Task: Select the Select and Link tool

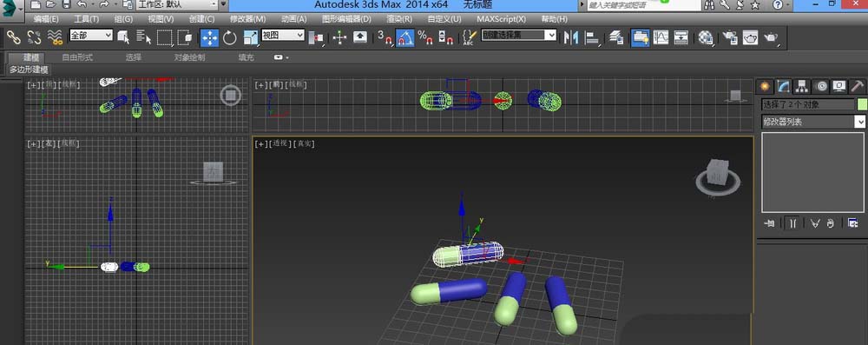Action: click(x=13, y=37)
